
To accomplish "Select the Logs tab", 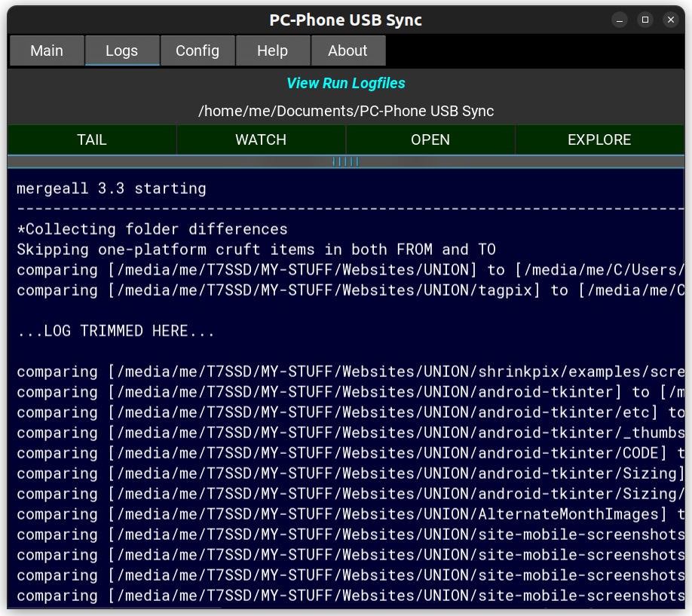I will point(122,51).
